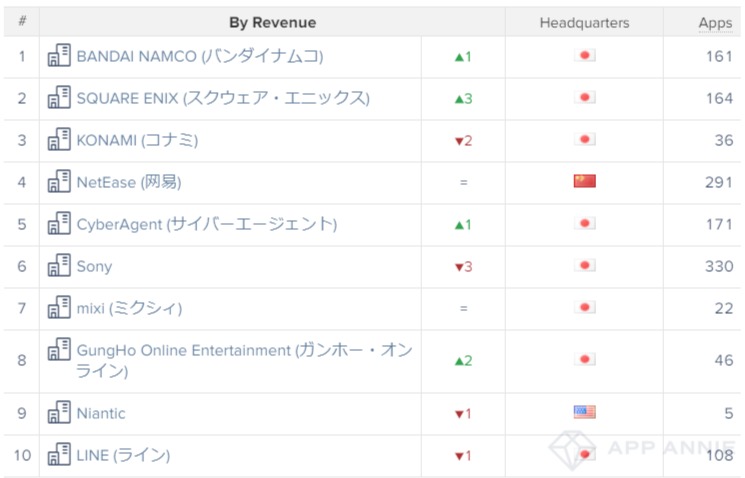
Task: Select the company icon beside KONAMI
Action: point(59,139)
